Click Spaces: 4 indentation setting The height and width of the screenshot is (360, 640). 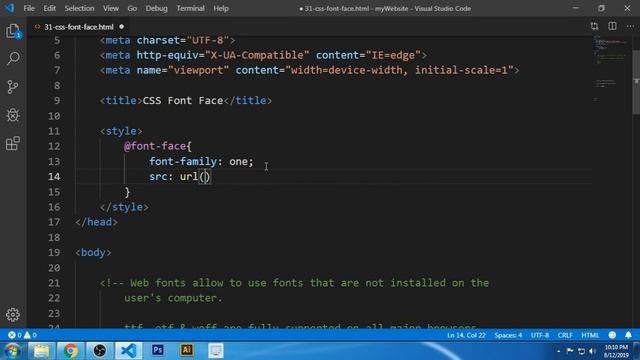point(508,335)
